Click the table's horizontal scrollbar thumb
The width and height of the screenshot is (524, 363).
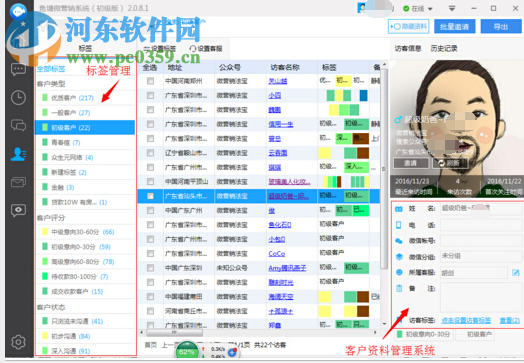tap(174, 333)
